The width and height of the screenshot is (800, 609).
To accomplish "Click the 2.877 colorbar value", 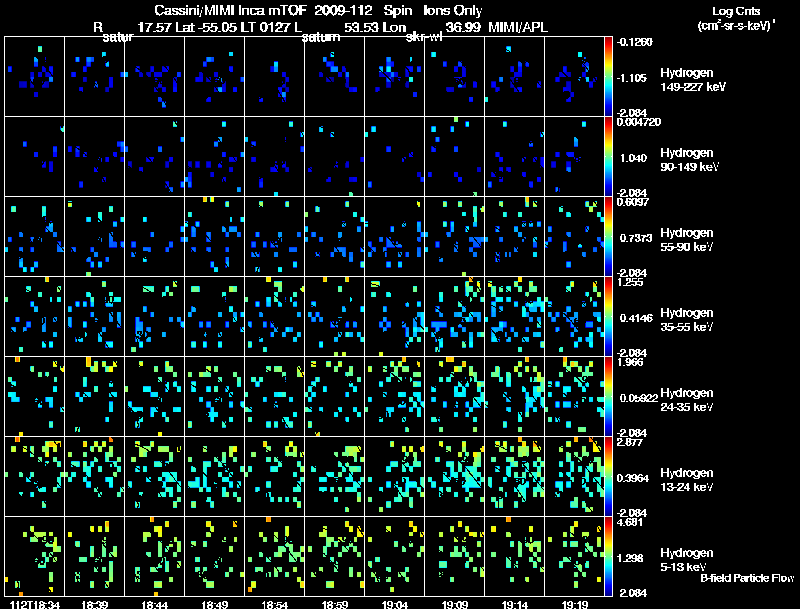I will [x=630, y=442].
